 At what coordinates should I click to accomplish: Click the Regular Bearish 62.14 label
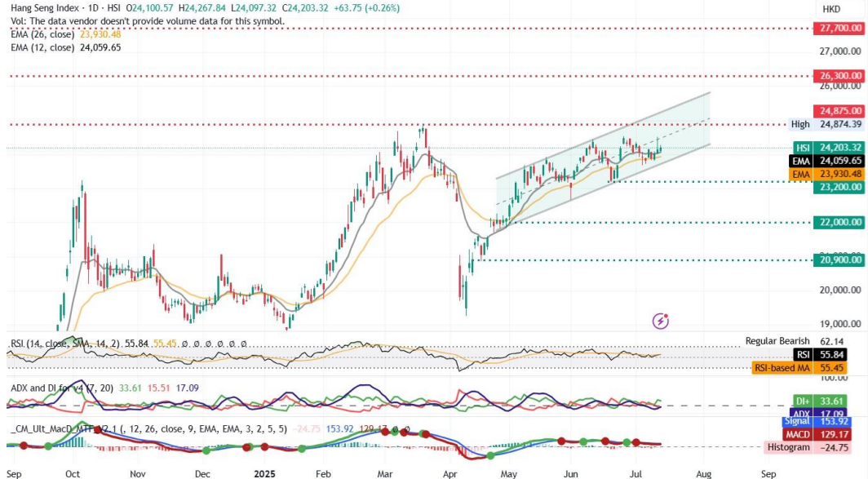tap(795, 341)
